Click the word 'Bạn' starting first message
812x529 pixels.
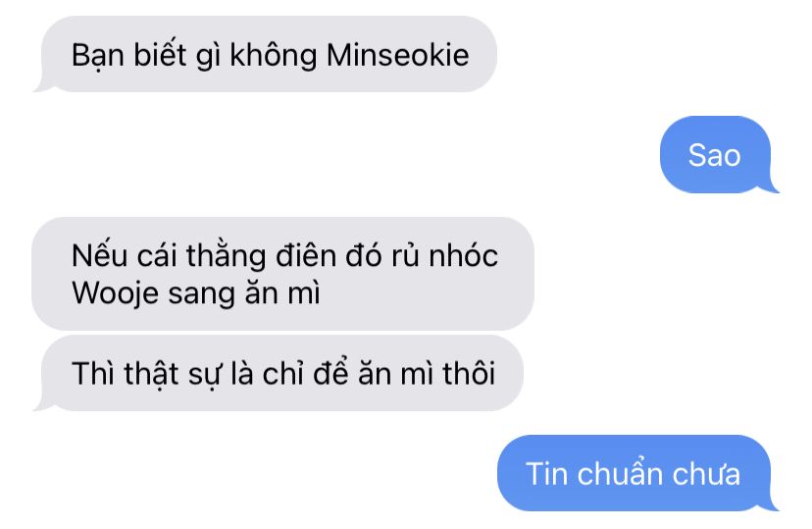coord(98,56)
